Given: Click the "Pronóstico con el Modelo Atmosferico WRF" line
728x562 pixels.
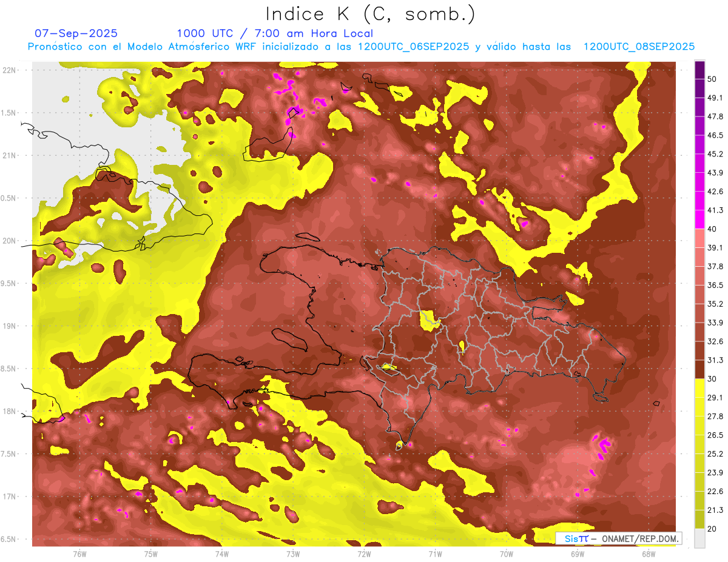Looking at the screenshot, I should pos(361,47).
